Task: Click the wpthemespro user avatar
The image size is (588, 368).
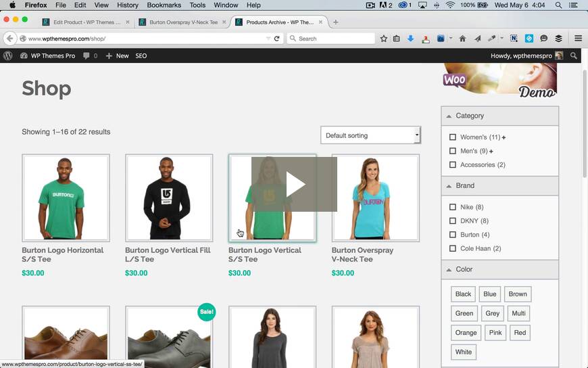Action: point(559,55)
